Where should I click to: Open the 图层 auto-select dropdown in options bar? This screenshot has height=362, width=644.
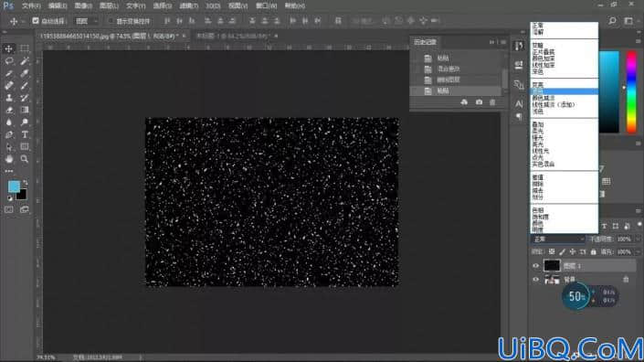pos(86,20)
